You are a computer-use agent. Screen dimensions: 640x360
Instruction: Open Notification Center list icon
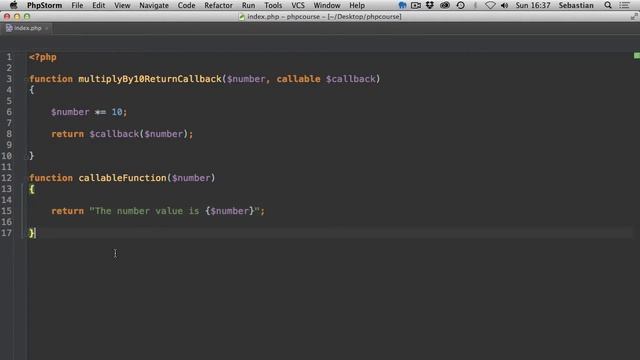(624, 5)
